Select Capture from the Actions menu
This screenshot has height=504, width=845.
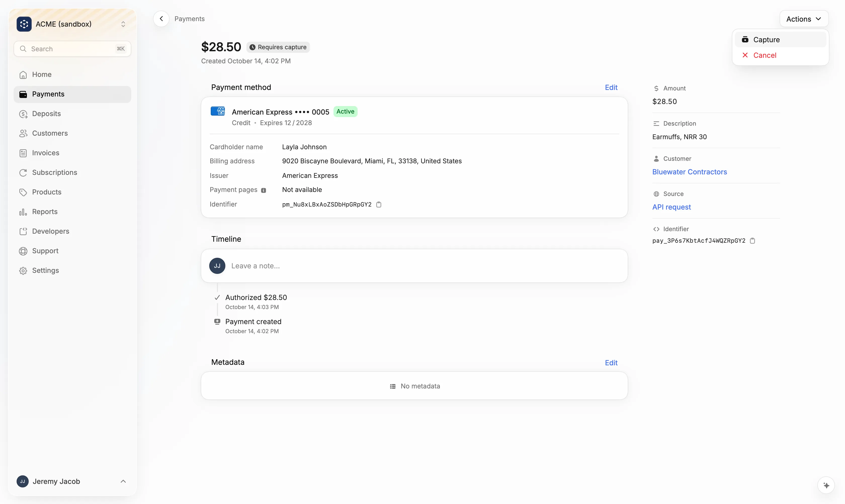[x=780, y=40]
